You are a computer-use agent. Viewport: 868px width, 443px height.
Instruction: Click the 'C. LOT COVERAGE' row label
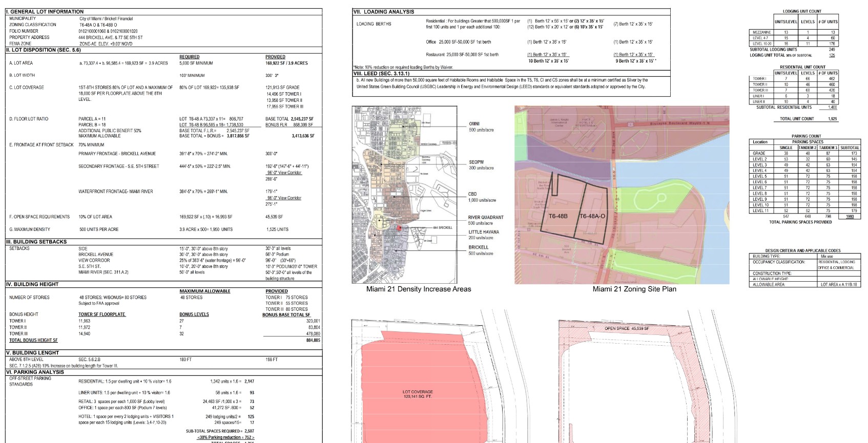pyautogui.click(x=27, y=88)
